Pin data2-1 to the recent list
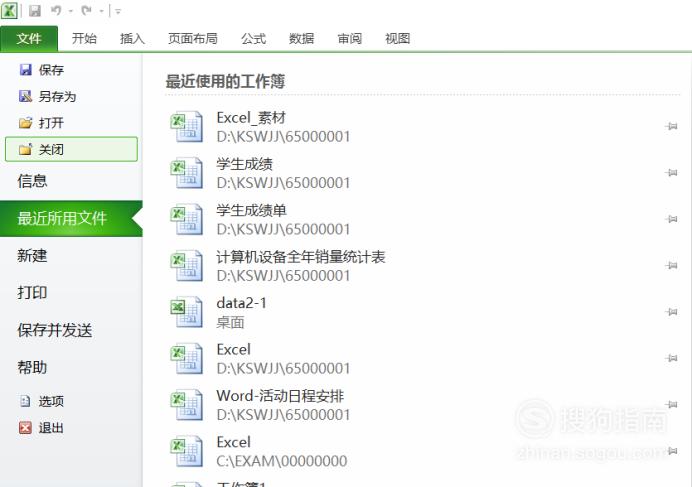 671,312
